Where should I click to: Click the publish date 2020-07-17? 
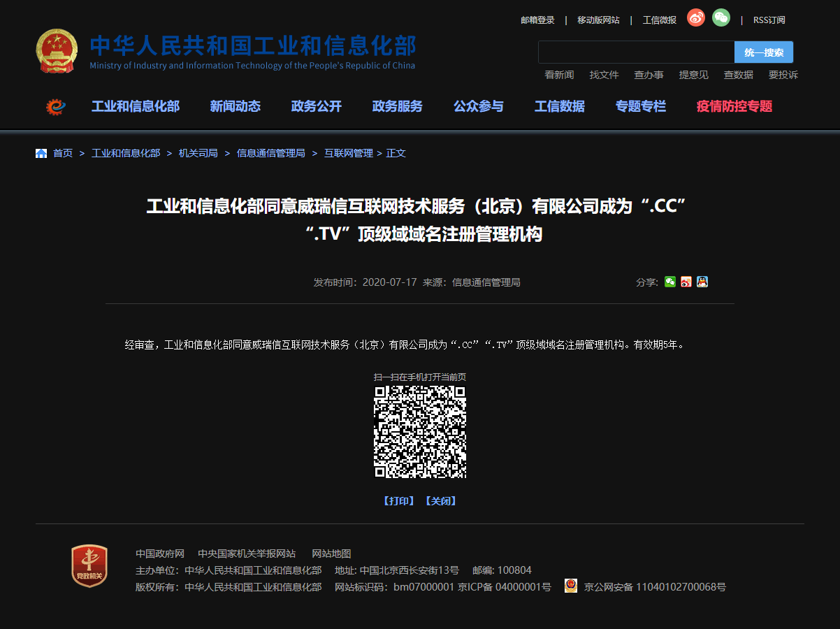(390, 282)
